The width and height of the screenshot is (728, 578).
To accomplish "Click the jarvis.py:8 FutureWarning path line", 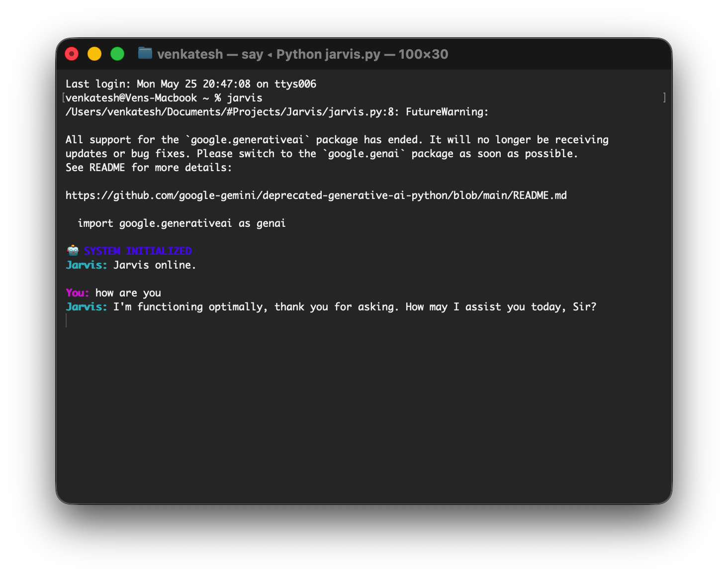I will [277, 112].
